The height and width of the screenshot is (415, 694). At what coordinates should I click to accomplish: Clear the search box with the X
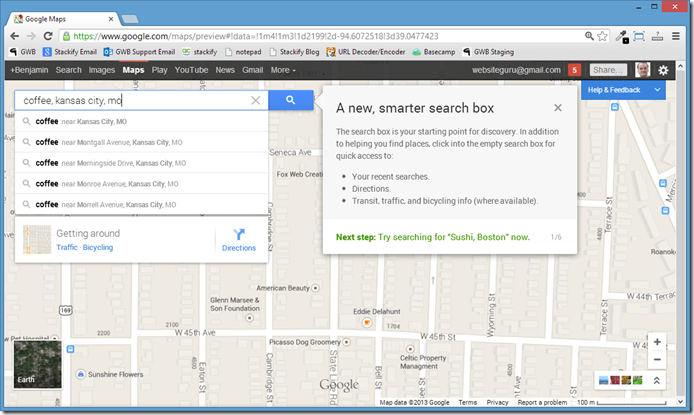[x=255, y=100]
